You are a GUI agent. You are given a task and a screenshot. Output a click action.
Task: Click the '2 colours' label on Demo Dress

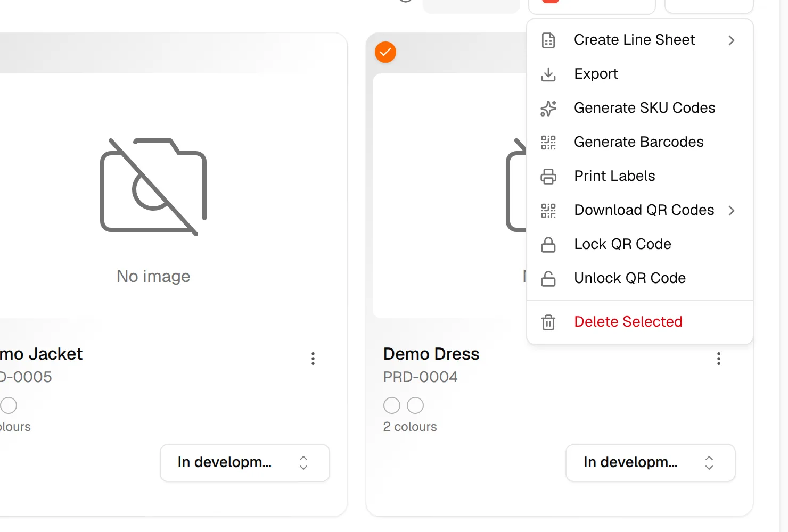(x=410, y=427)
